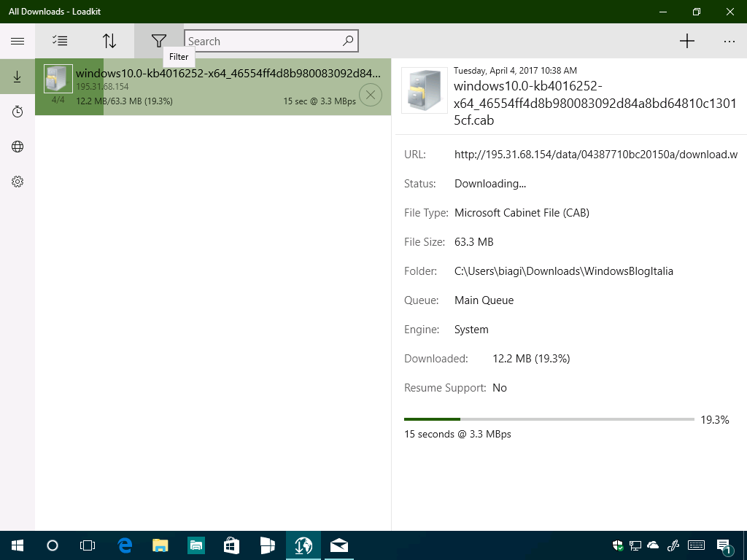Select the cabinet thumbnail in download row
747x560 pixels.
(58, 79)
